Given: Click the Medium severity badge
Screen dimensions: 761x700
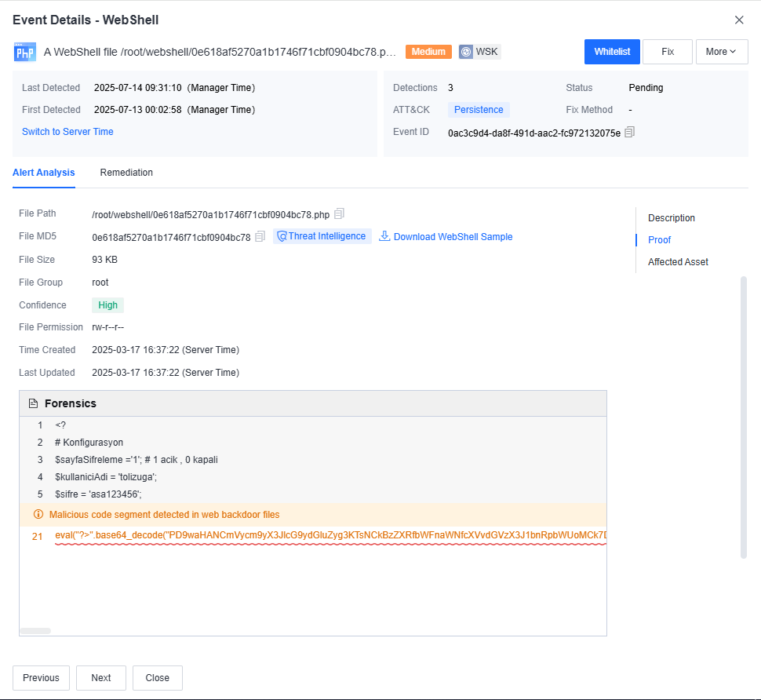Looking at the screenshot, I should (x=428, y=52).
